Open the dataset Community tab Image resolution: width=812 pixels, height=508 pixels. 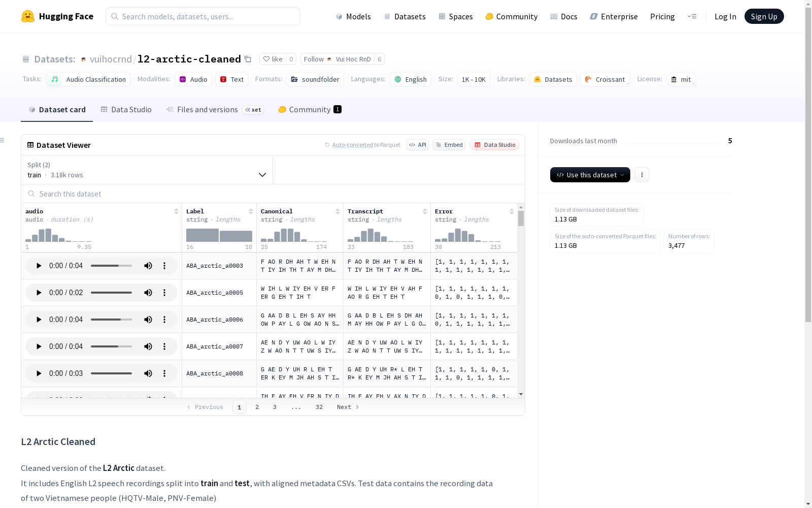point(310,110)
